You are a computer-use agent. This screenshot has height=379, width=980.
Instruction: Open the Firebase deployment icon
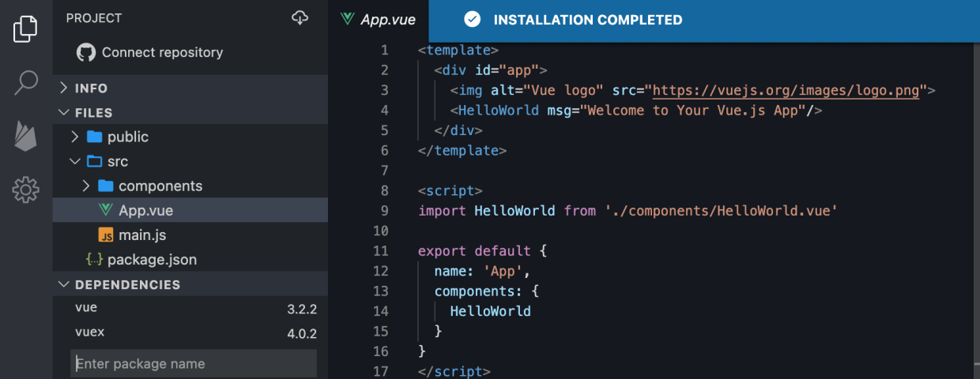point(25,136)
